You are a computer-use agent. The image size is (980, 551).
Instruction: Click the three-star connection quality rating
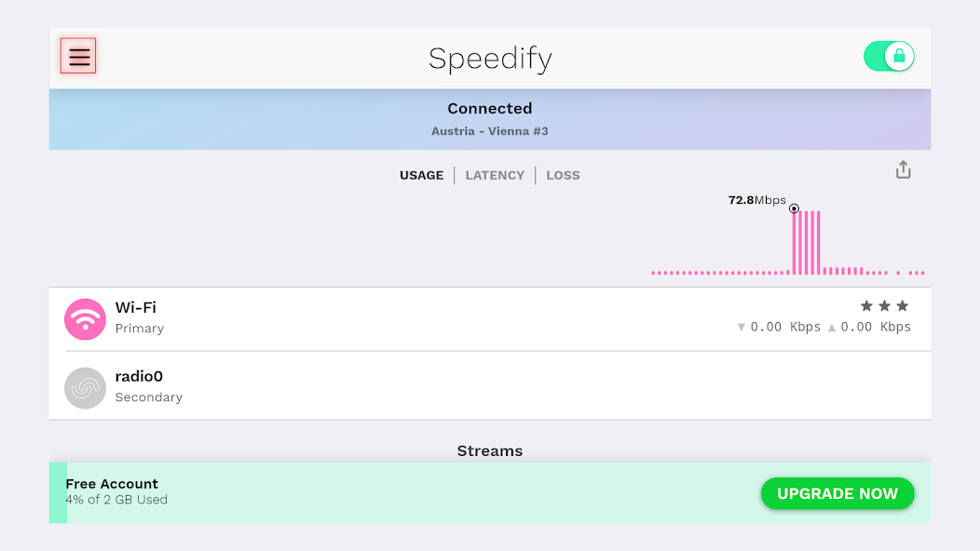tap(883, 305)
